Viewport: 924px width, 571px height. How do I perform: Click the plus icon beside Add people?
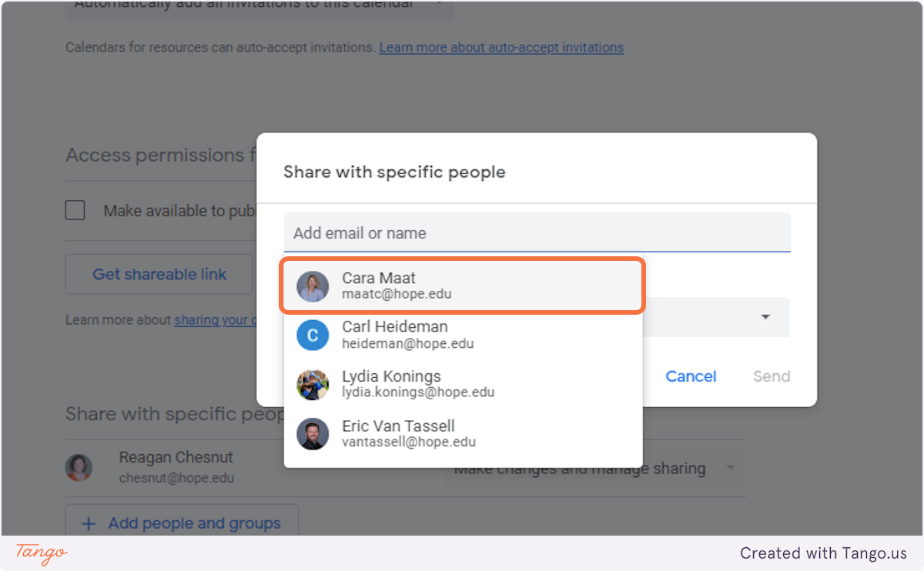89,524
